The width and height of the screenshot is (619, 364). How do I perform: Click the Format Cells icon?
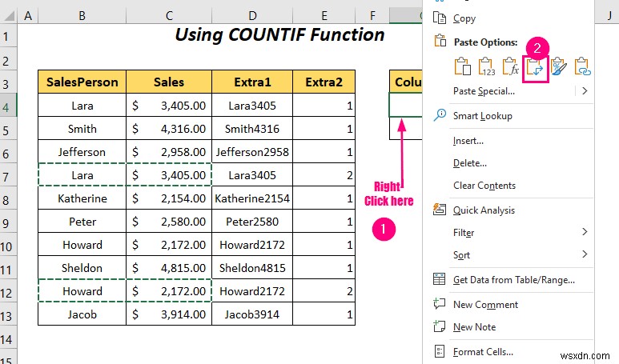click(x=440, y=351)
